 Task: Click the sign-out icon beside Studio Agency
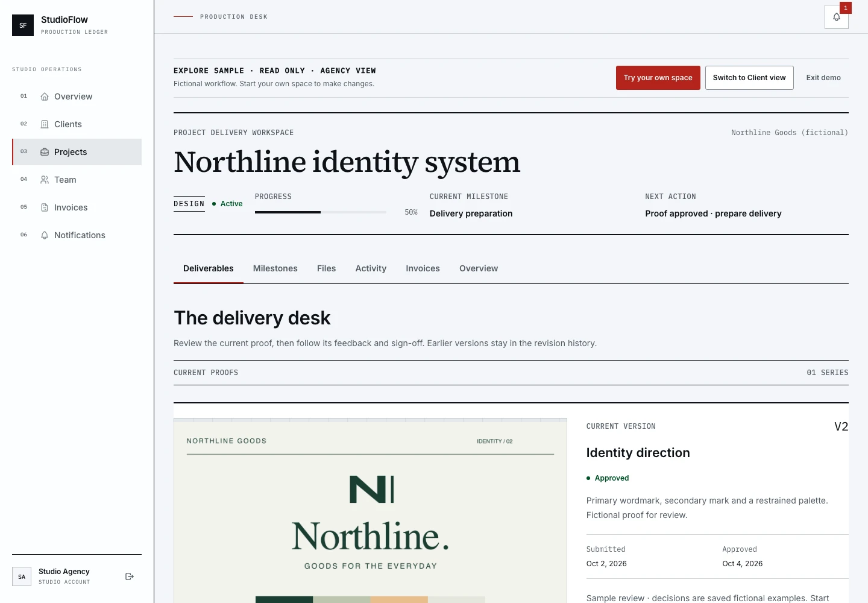pos(130,576)
